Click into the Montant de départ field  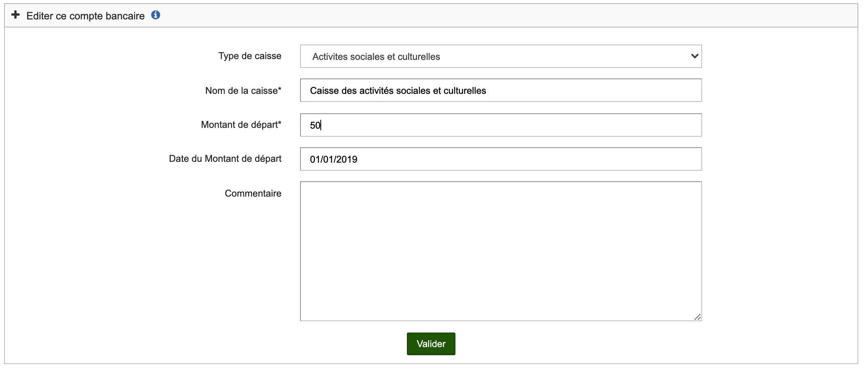pos(500,125)
